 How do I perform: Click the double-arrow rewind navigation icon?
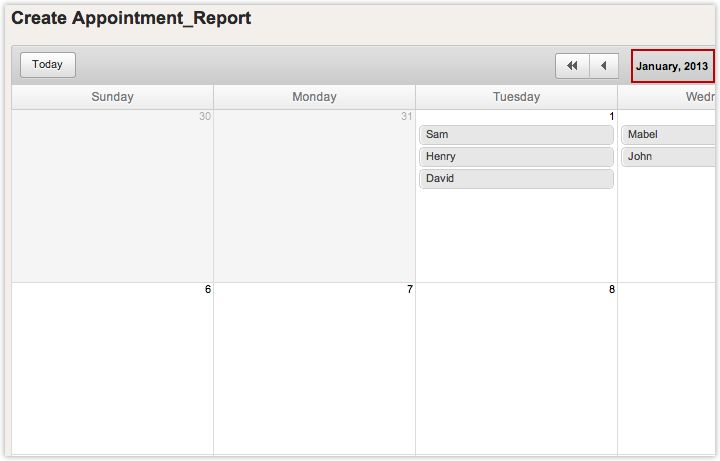[x=572, y=66]
